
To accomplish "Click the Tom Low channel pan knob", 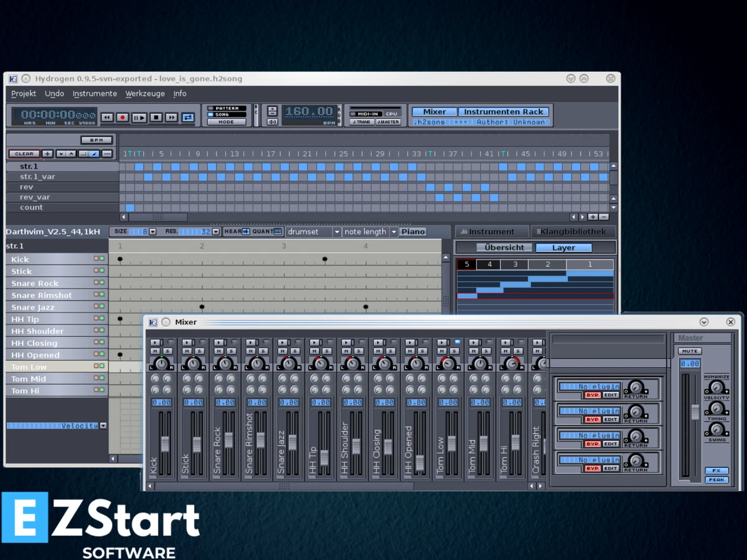I will 448,363.
